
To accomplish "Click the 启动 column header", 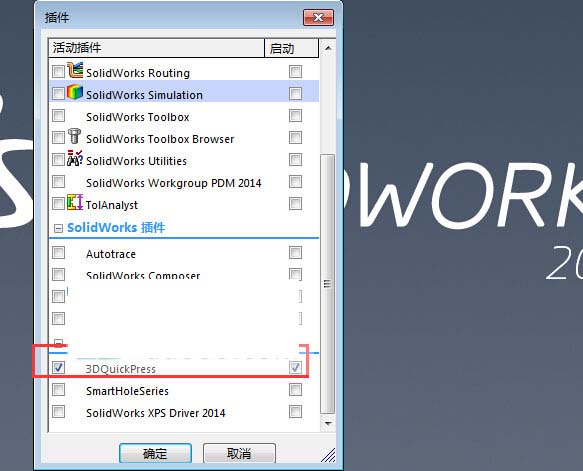I will click(x=292, y=48).
